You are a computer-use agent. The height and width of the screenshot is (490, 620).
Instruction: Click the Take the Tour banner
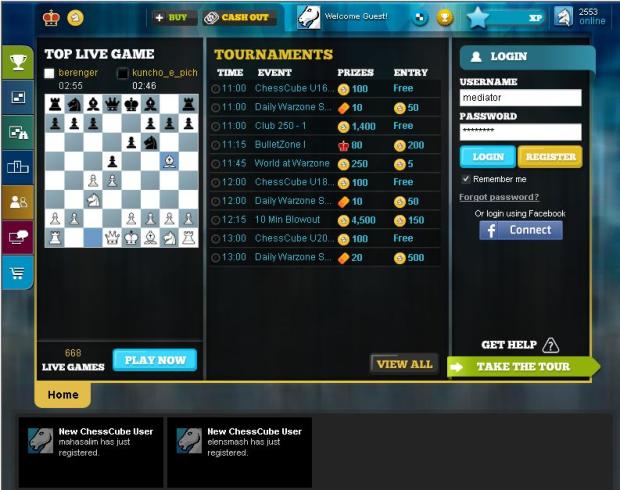523,367
